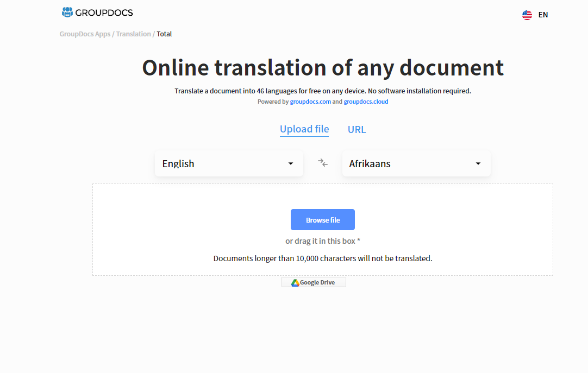
Task: Switch to the Upload file tab
Action: [304, 129]
